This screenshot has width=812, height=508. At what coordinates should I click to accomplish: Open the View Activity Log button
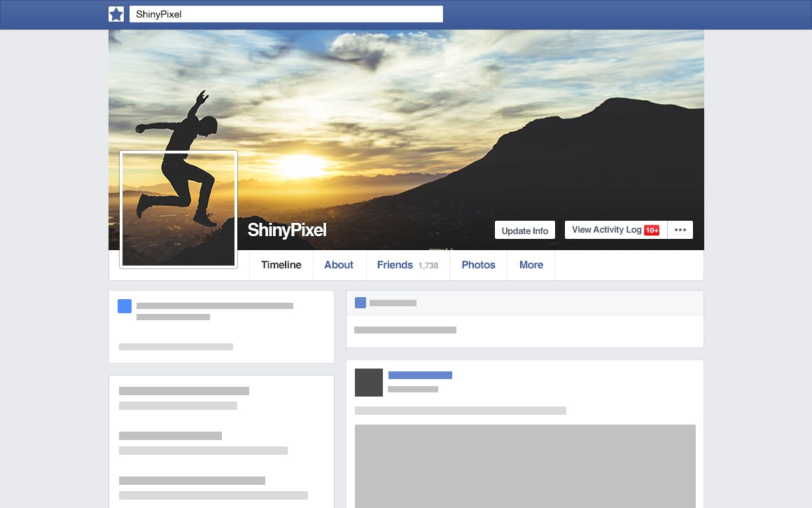click(x=616, y=230)
